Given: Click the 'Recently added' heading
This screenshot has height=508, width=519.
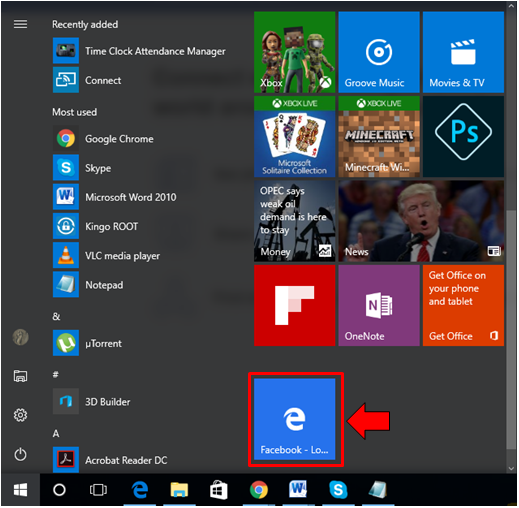Looking at the screenshot, I should tap(85, 24).
